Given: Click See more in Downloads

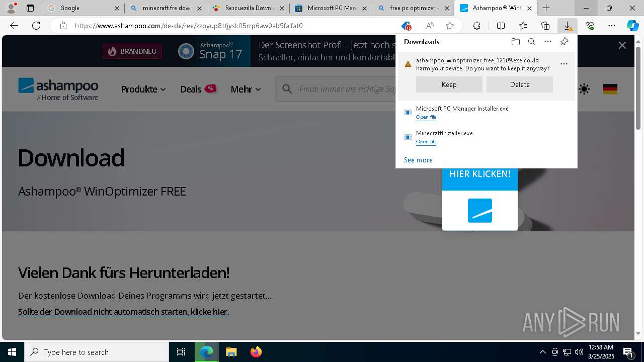Looking at the screenshot, I should (x=418, y=160).
